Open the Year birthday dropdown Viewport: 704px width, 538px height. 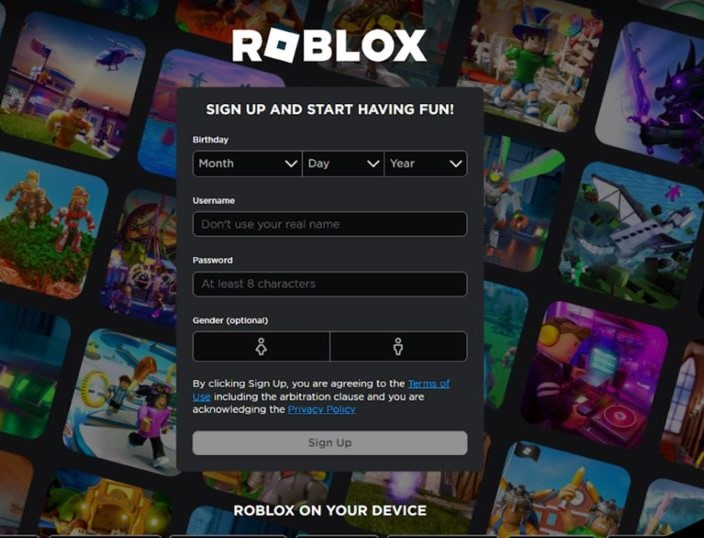tap(426, 163)
